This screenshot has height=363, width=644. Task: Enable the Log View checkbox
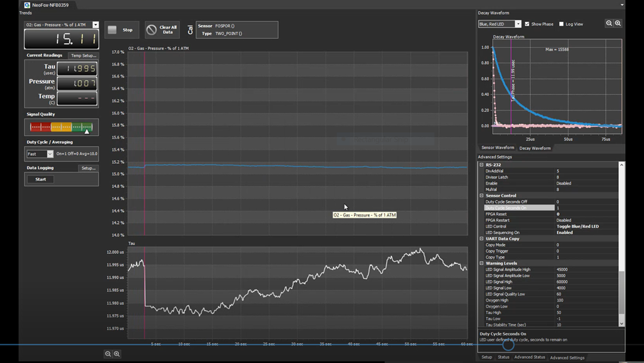(x=561, y=24)
